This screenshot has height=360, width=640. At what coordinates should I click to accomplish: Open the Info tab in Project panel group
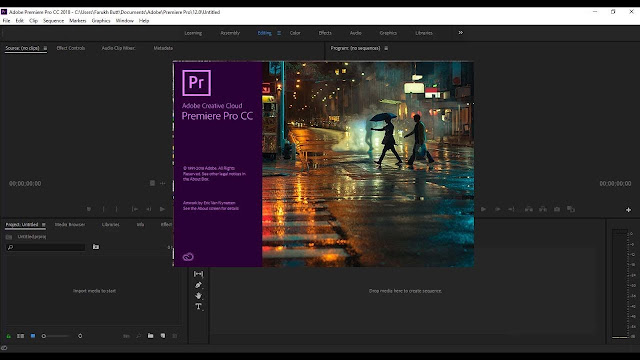pos(140,224)
